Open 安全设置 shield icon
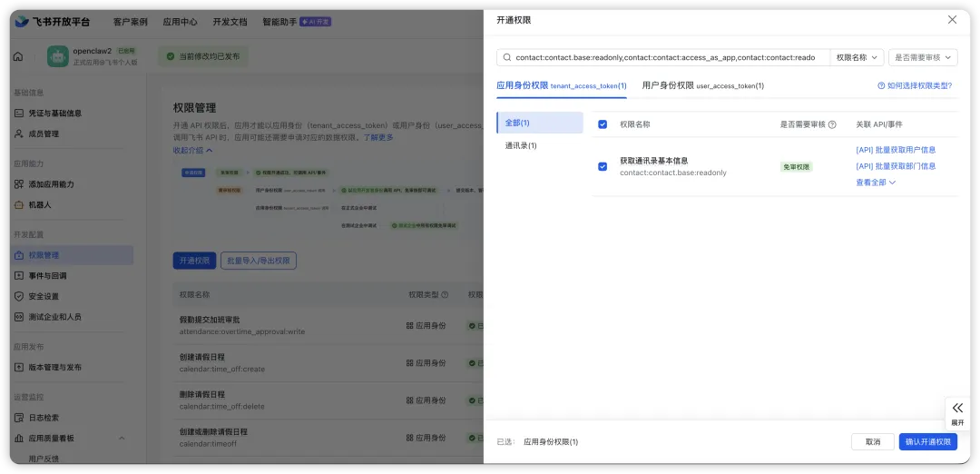980x474 pixels. pyautogui.click(x=19, y=296)
